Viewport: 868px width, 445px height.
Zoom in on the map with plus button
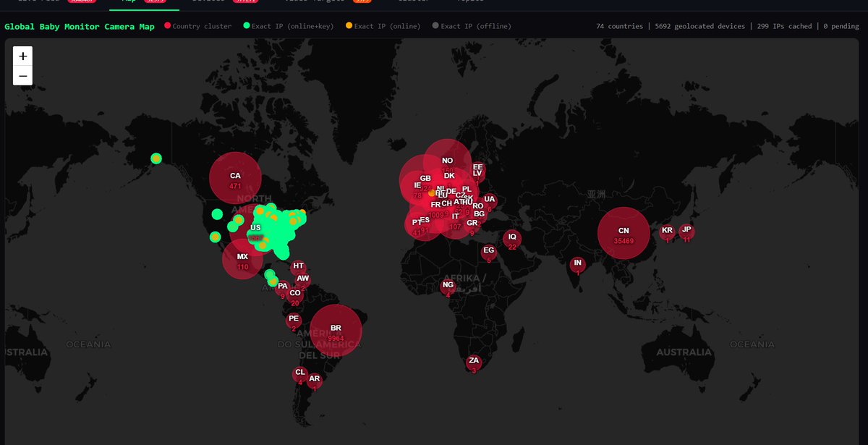tap(22, 56)
